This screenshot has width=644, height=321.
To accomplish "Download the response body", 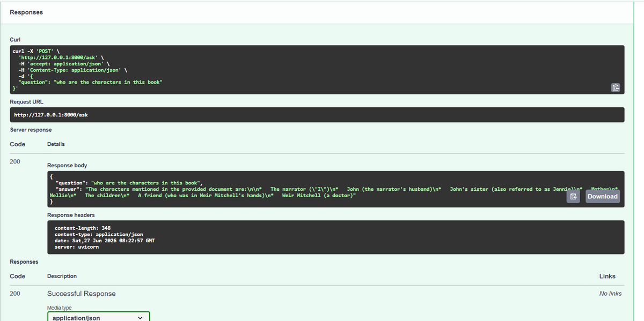I will click(603, 197).
